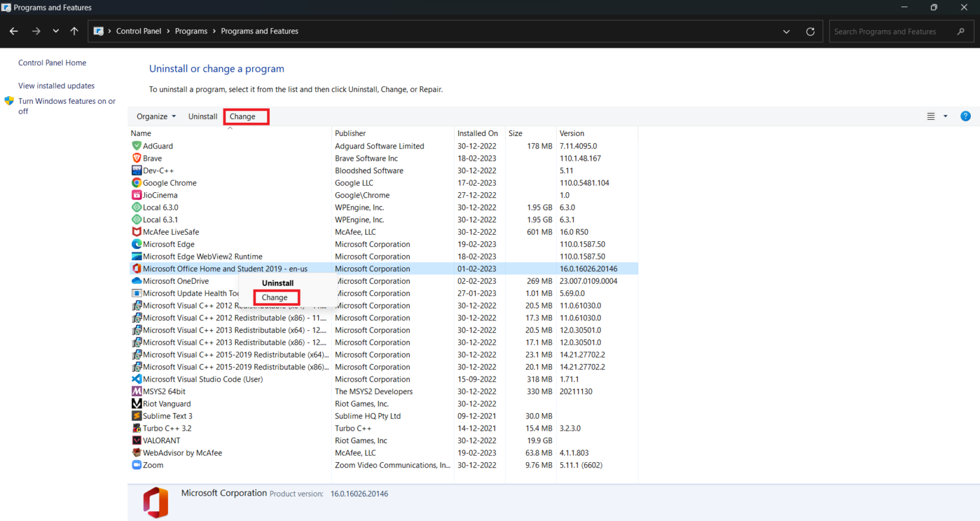980x521 pixels.
Task: Click the AdGuard shield icon
Action: [x=137, y=146]
